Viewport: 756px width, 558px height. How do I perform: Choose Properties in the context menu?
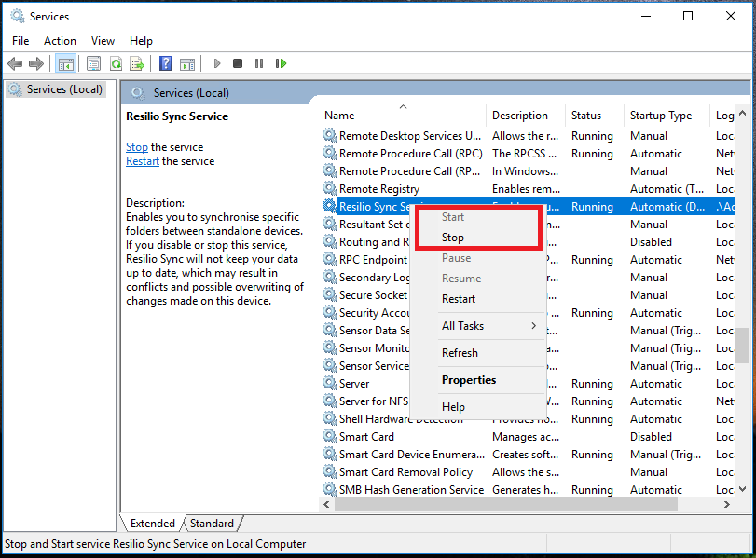coord(478,380)
